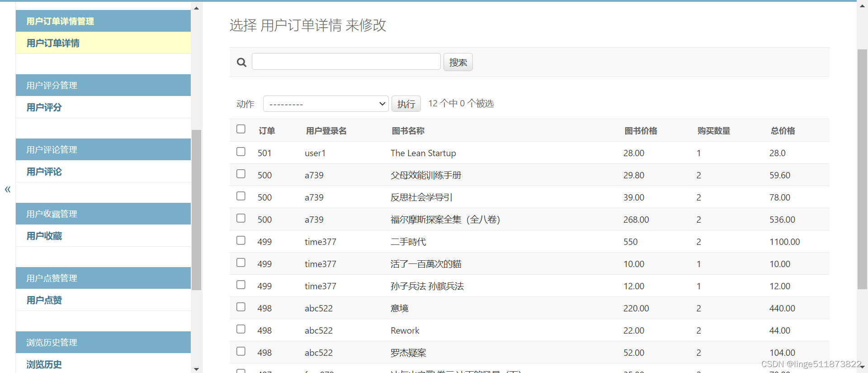Check the row for The Lean Startup

[241, 152]
